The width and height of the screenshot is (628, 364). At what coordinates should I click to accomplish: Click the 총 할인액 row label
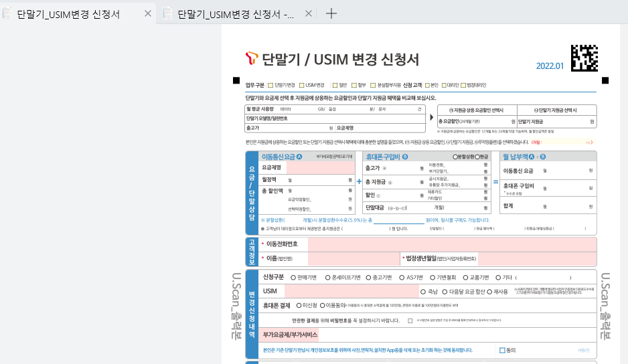click(x=272, y=191)
